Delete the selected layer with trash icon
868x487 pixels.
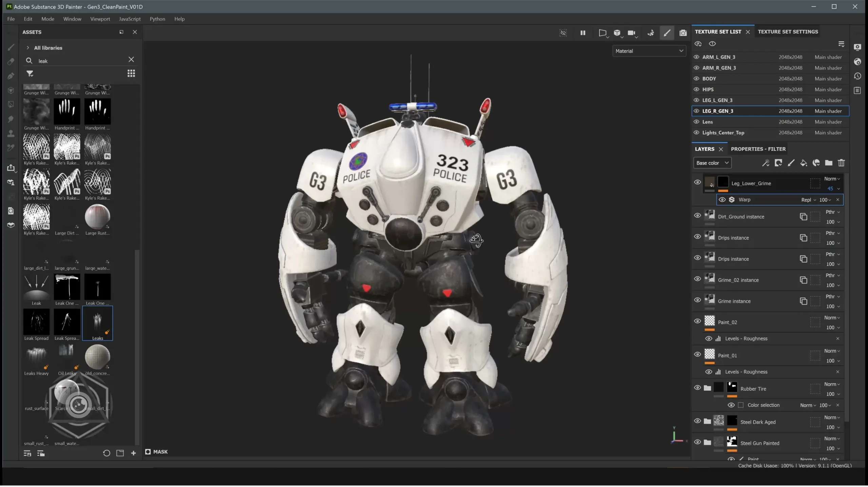[842, 163]
